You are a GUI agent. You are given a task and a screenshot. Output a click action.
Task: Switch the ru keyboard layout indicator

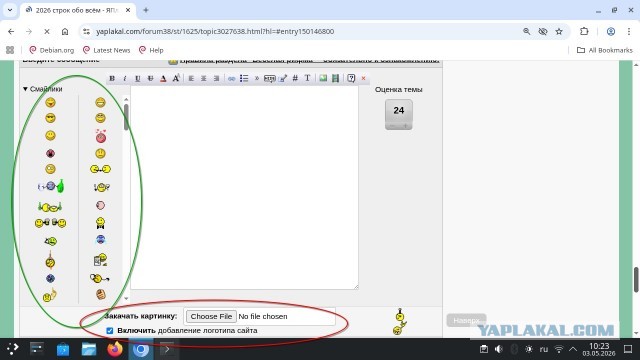544,349
